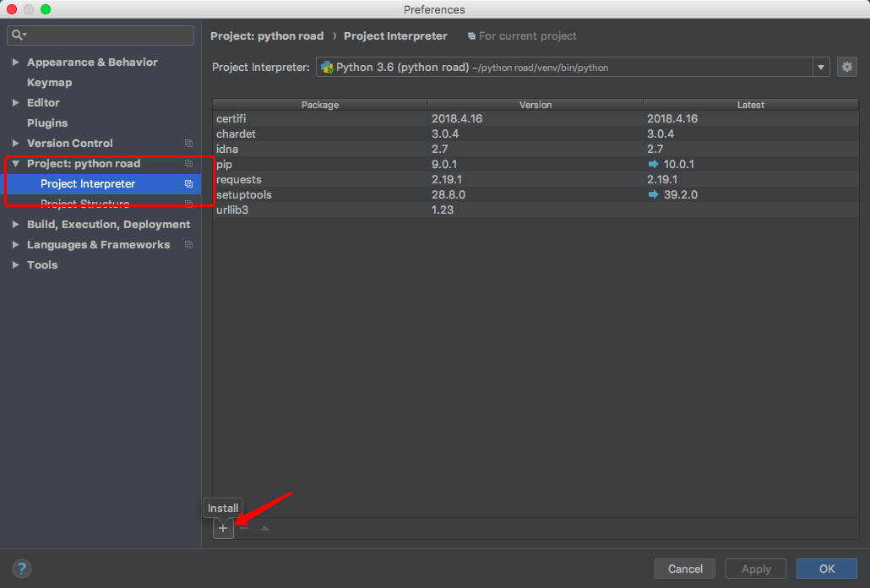The image size is (870, 588).
Task: Click the settings search field
Action: [x=101, y=35]
